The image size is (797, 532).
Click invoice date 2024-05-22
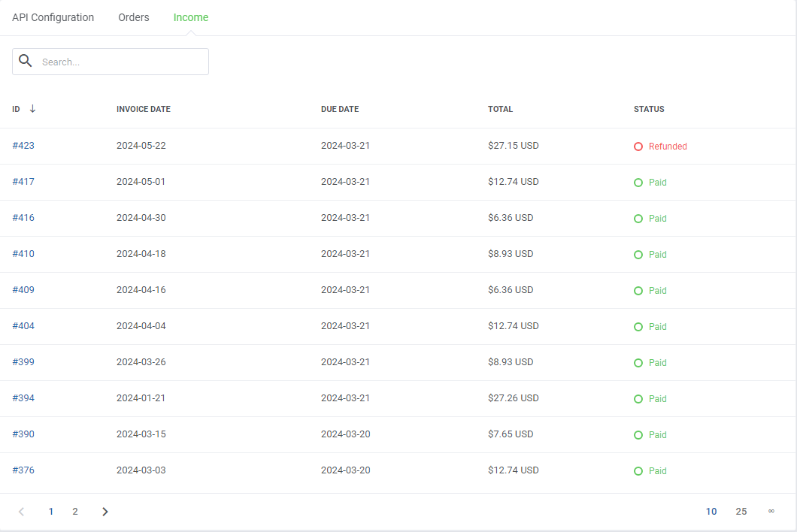tap(141, 145)
